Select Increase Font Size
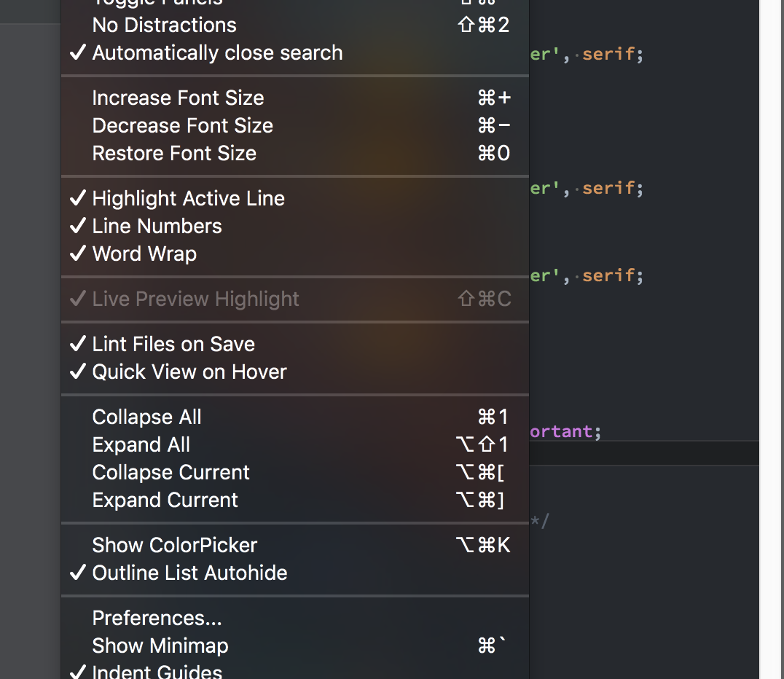The image size is (784, 679). pos(178,98)
